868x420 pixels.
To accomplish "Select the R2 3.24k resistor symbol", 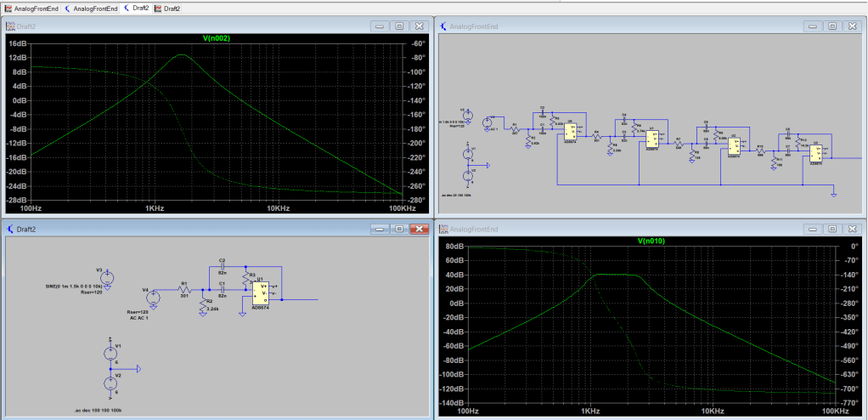I will point(202,304).
